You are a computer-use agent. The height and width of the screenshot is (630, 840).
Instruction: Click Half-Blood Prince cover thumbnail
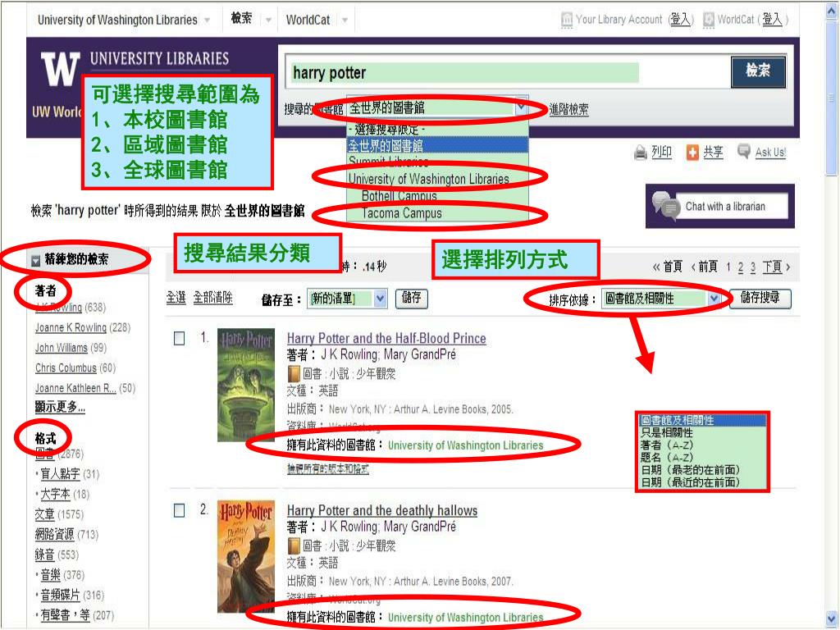tap(246, 385)
